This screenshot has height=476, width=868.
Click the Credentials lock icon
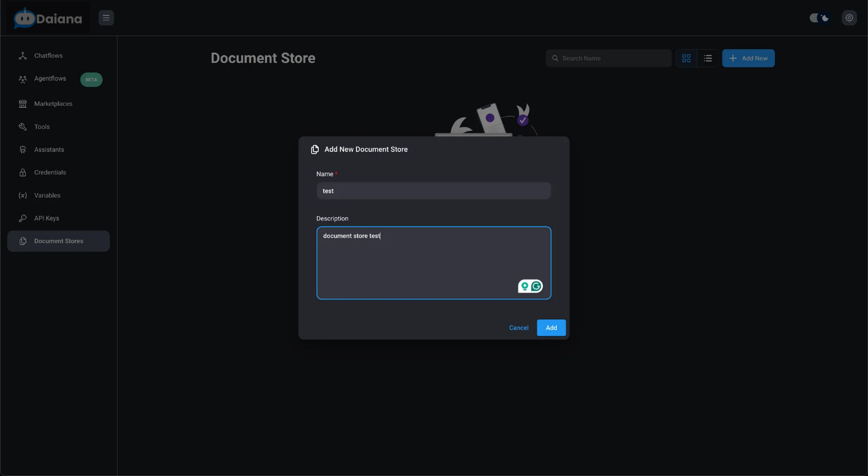point(23,173)
